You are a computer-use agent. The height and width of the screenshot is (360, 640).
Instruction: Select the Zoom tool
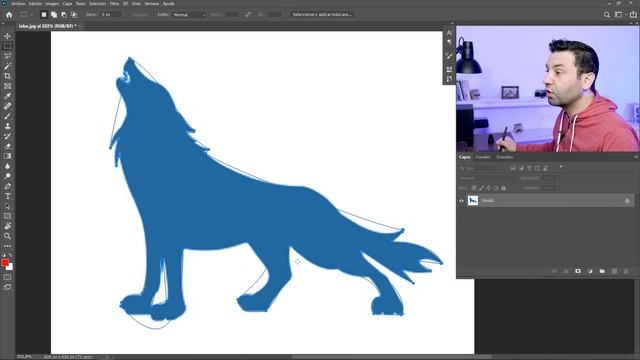pos(7,236)
